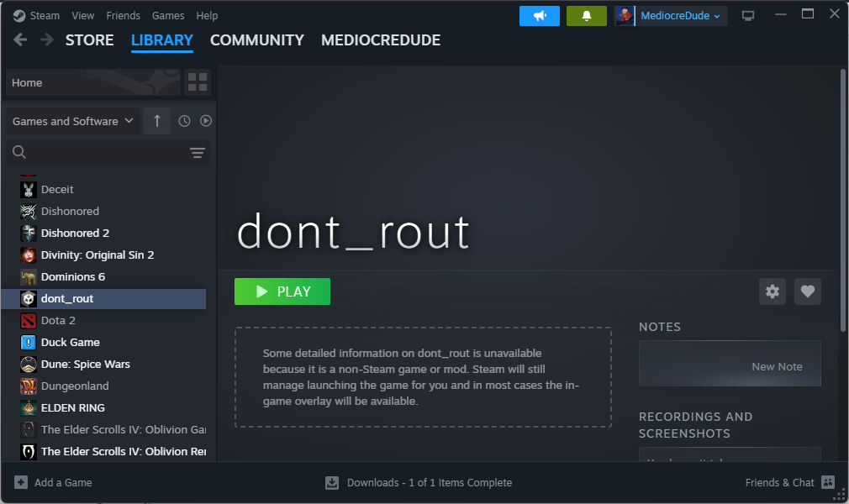Toggle sort by recent activity clock icon
Viewport: 849px width, 504px height.
tap(184, 121)
